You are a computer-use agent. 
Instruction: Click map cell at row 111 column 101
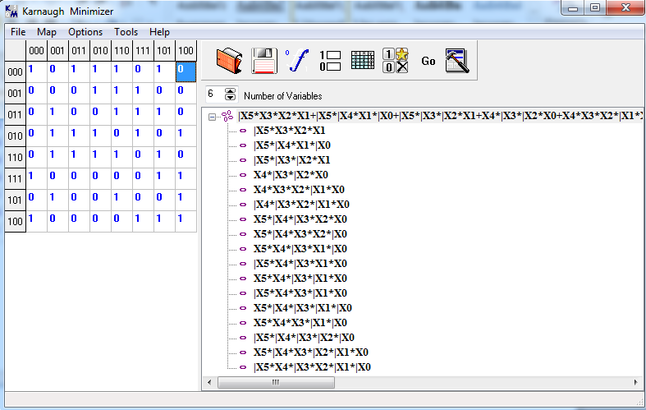coord(164,179)
